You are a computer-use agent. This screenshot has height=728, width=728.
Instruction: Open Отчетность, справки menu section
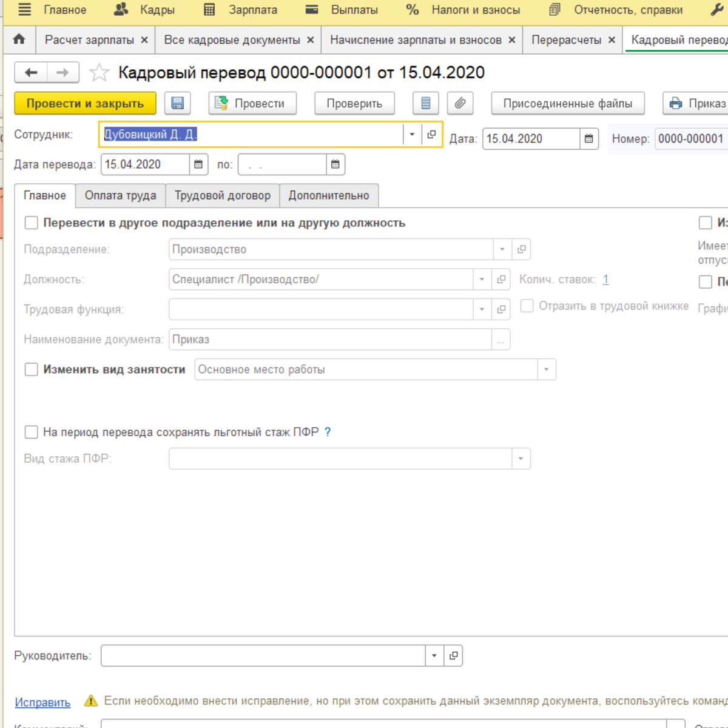tap(615, 10)
